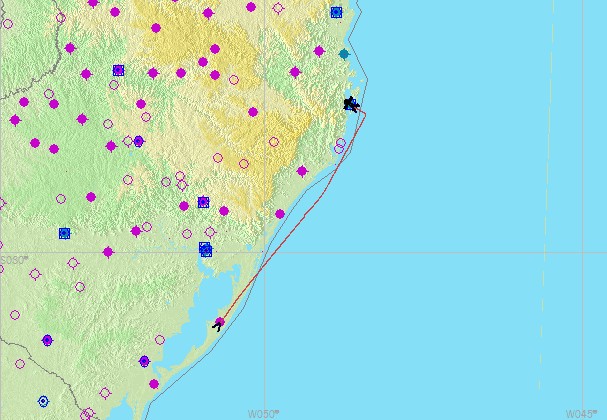607x420 pixels.
Task: Select the ringed purple marker nearest the southern coast
Action: tap(144, 361)
